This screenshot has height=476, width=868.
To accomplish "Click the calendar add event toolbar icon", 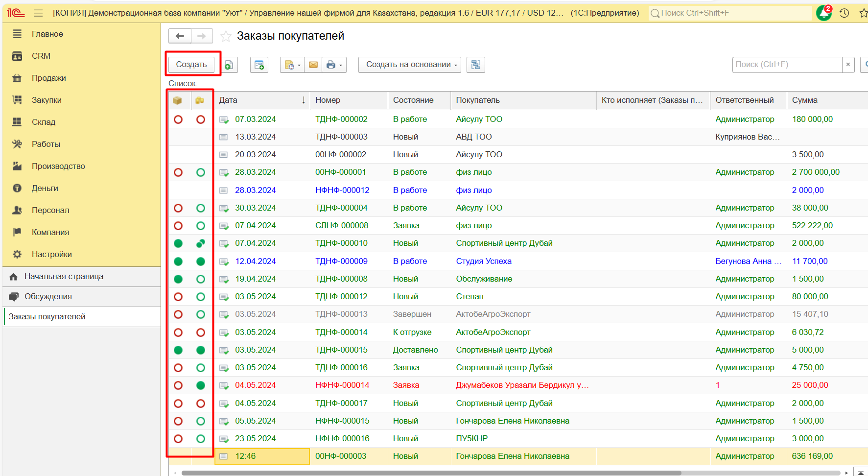I will click(259, 65).
